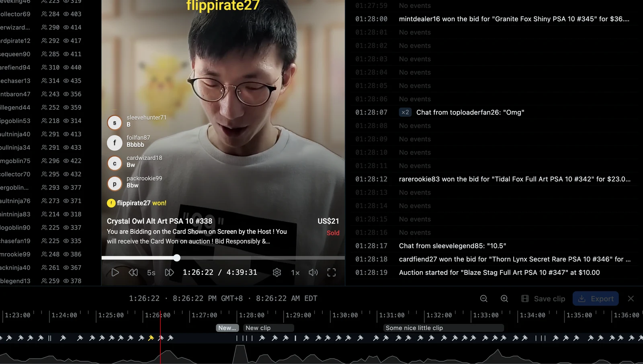Close the timeline panel
Image resolution: width=643 pixels, height=364 pixels.
coord(631,299)
